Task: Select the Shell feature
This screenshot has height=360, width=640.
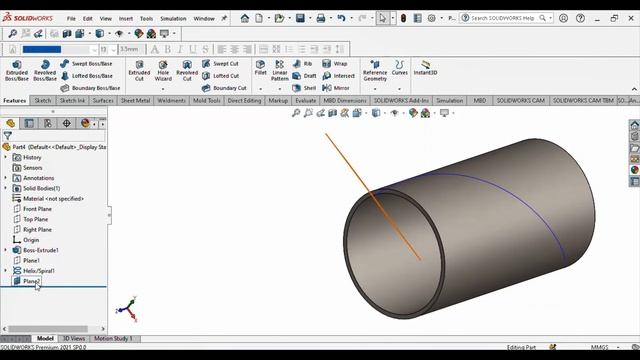Action: pyautogui.click(x=304, y=88)
